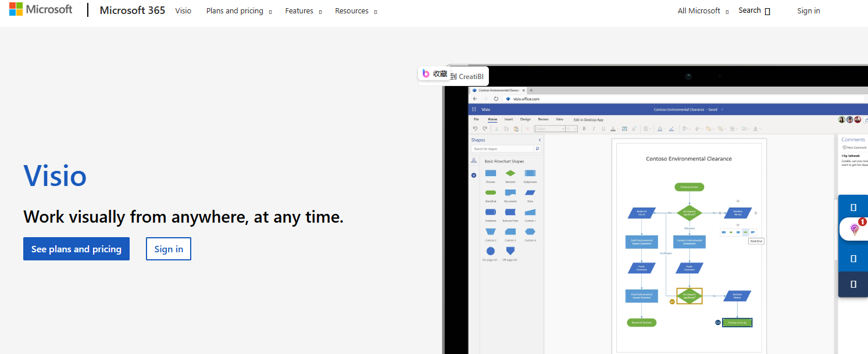This screenshot has width=868, height=354.
Task: Select the Database shape in Shapes panel
Action: [491, 212]
